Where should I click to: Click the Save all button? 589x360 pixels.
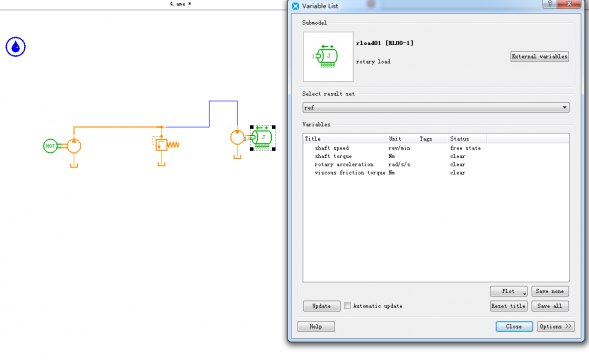550,306
